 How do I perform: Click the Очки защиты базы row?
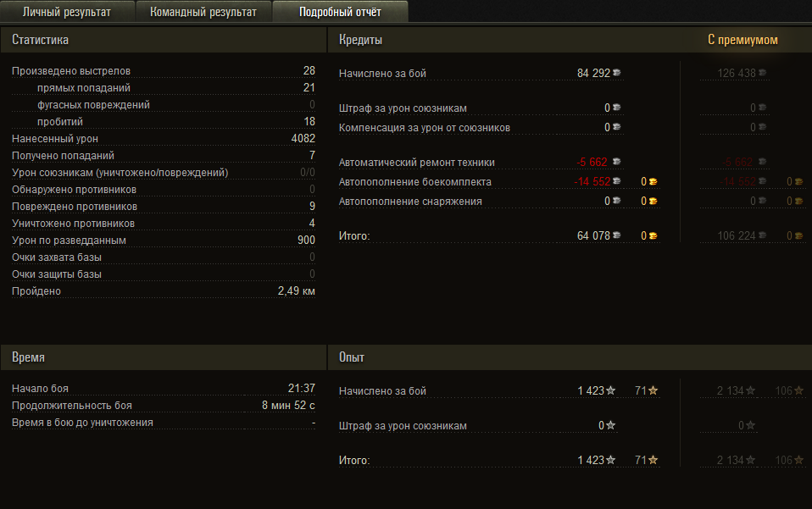click(x=164, y=274)
